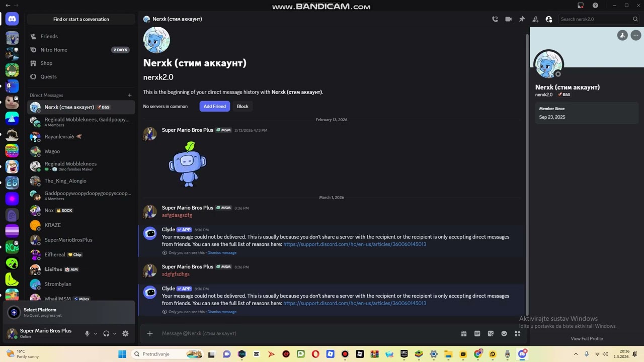
Task: Open Chrome taskbar icon
Action: pos(478,354)
